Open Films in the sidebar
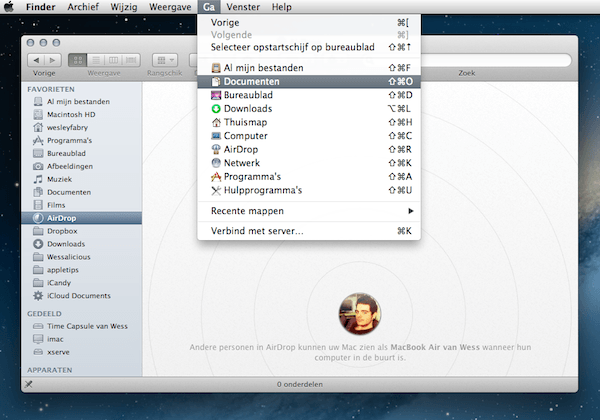 click(x=82, y=205)
